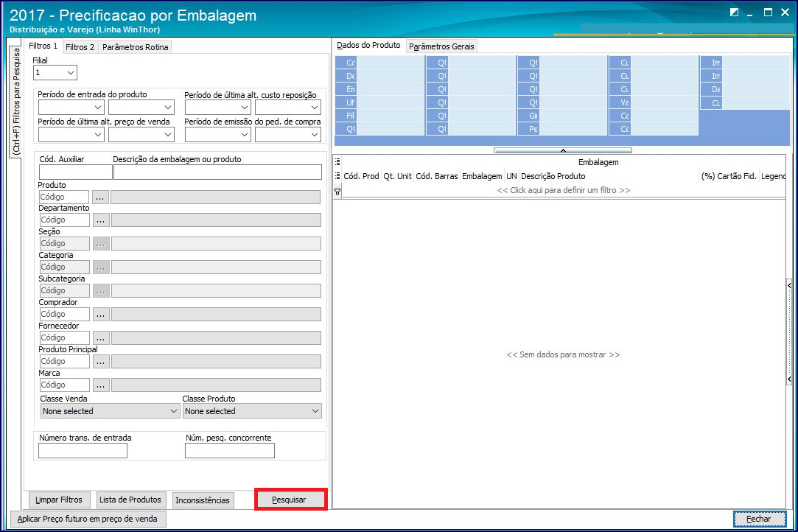Open first Período de entrada do produto date dropdown
Image resolution: width=798 pixels, height=532 pixels.
98,108
